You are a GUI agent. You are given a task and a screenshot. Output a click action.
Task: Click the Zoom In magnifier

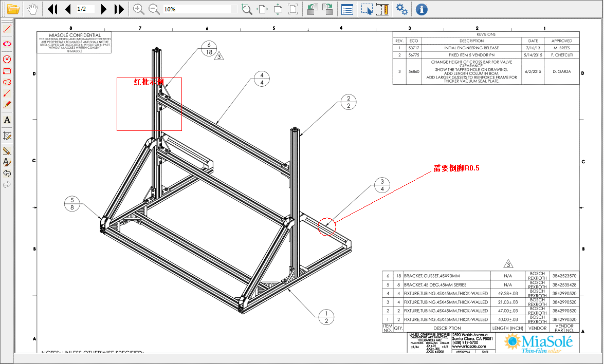click(138, 9)
